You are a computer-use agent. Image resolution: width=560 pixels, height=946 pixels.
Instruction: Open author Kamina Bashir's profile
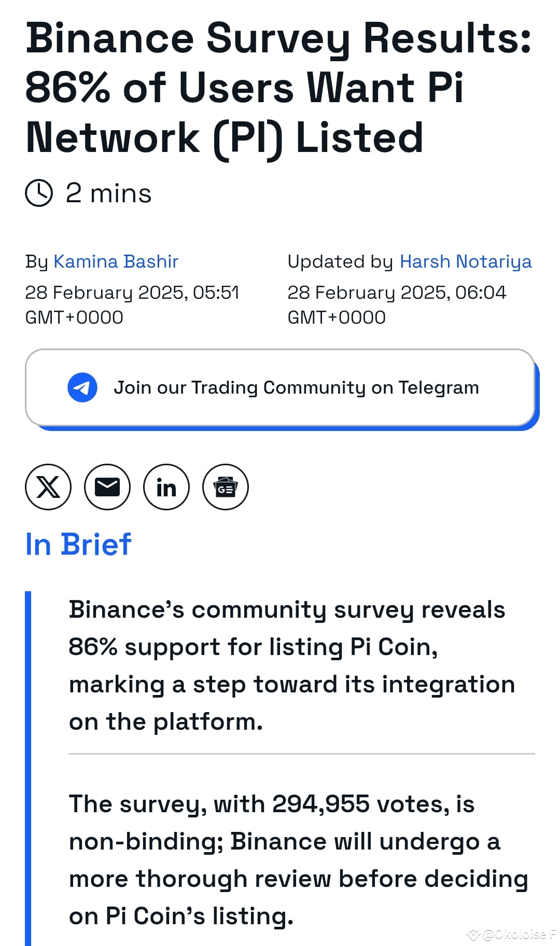[x=116, y=261]
